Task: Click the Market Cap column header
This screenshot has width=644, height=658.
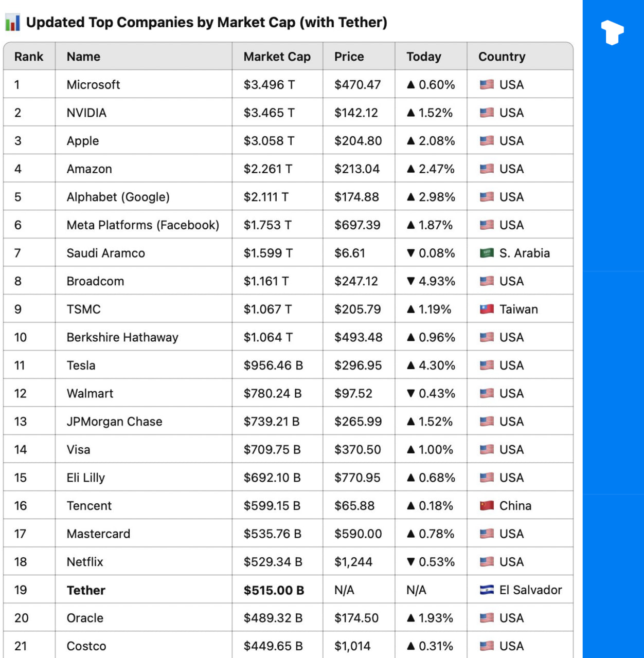Action: (x=277, y=57)
